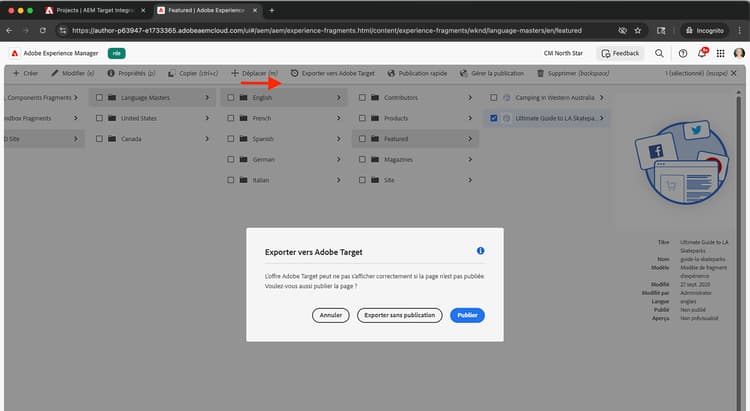Expand Language Masters with its chevron
Screen dimensions: 750x411
click(207, 98)
